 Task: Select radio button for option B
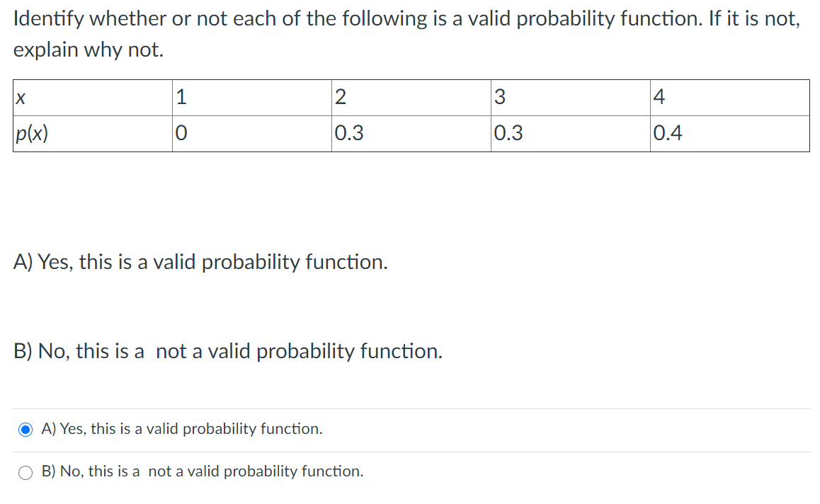pyautogui.click(x=25, y=471)
